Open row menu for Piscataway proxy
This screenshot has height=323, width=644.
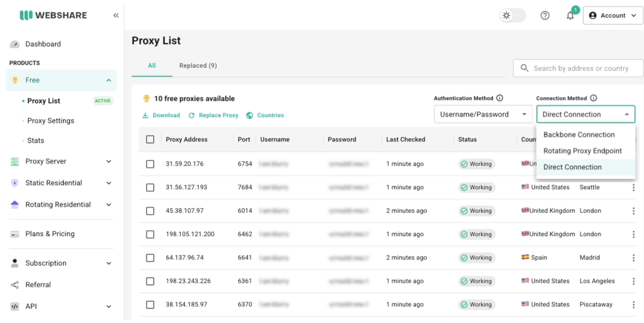pyautogui.click(x=633, y=304)
